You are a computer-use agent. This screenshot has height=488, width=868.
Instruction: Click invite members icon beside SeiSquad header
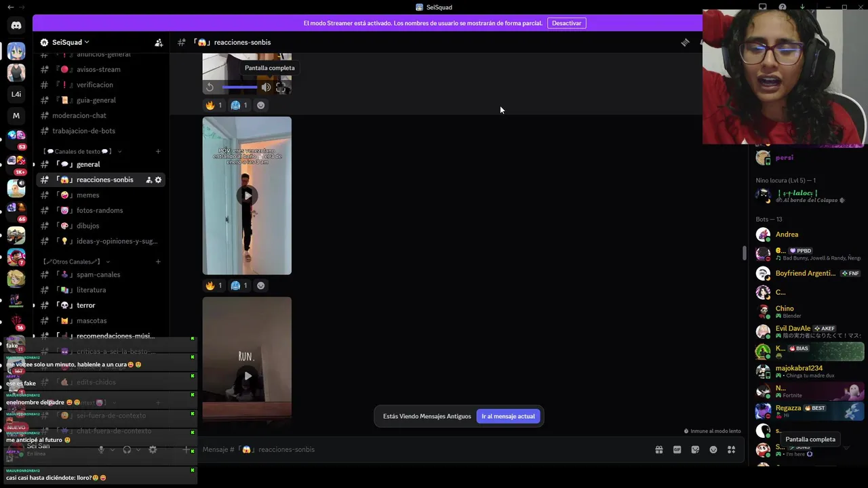point(159,42)
